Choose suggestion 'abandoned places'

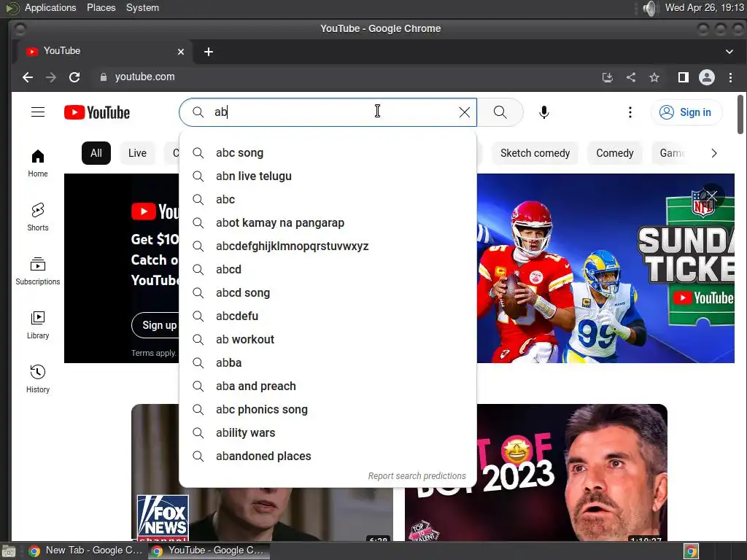[x=328, y=456]
